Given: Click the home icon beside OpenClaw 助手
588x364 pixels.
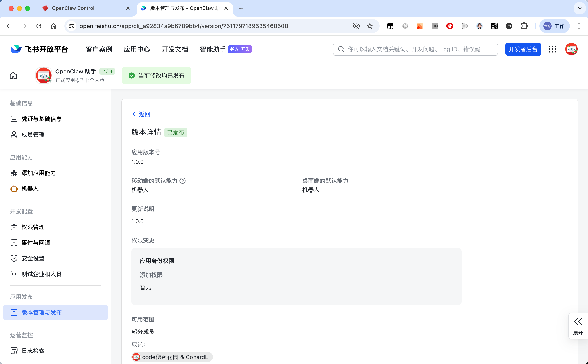Looking at the screenshot, I should 13,75.
